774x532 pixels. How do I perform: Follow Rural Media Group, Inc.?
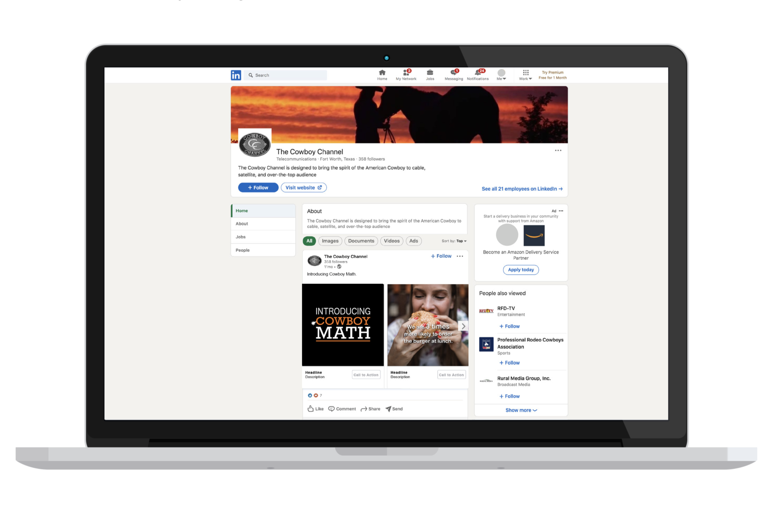point(509,396)
